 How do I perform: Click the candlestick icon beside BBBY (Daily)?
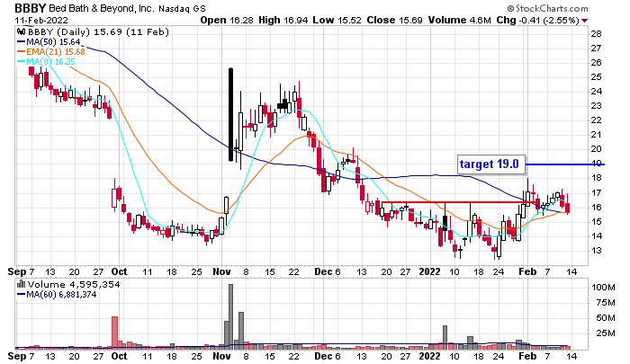point(22,31)
